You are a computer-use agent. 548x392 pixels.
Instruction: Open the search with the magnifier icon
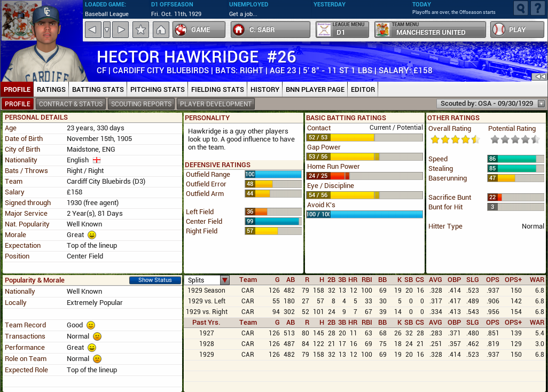tap(520, 9)
